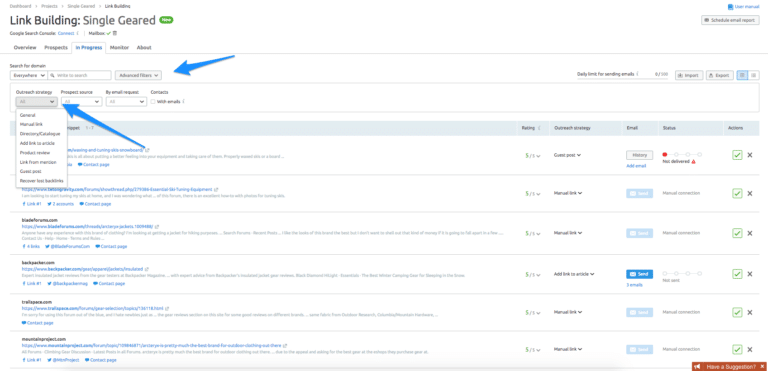
Task: Expand the Advanced filters dropdown
Action: coord(138,75)
